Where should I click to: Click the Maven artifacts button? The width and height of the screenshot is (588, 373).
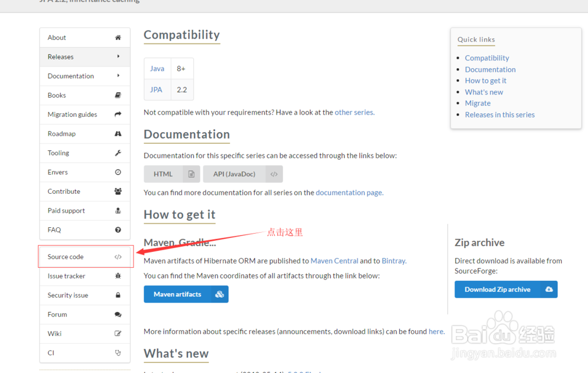coord(186,294)
